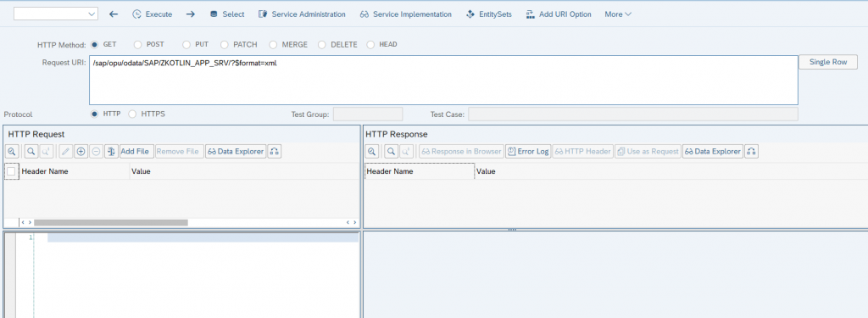Click the scales icon in HTTP Request toolbar

[x=111, y=151]
